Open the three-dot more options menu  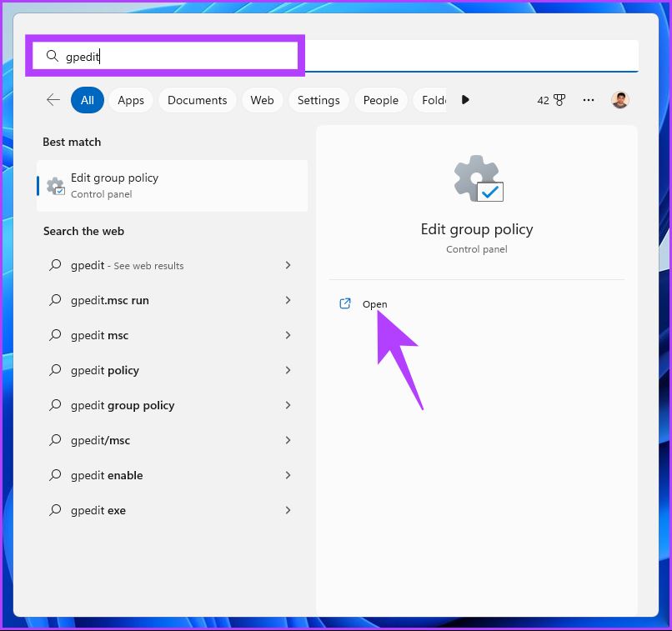pyautogui.click(x=589, y=100)
